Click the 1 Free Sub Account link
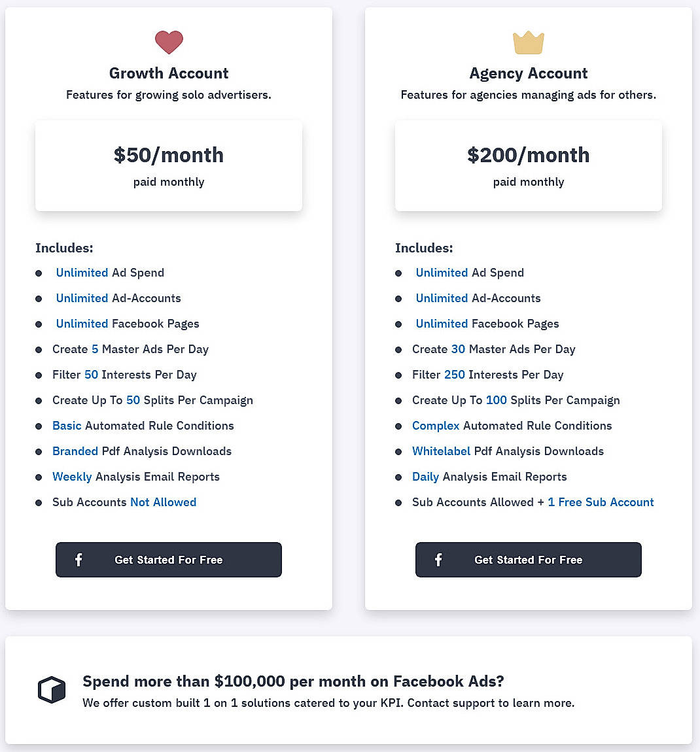700x752 pixels. [x=601, y=502]
